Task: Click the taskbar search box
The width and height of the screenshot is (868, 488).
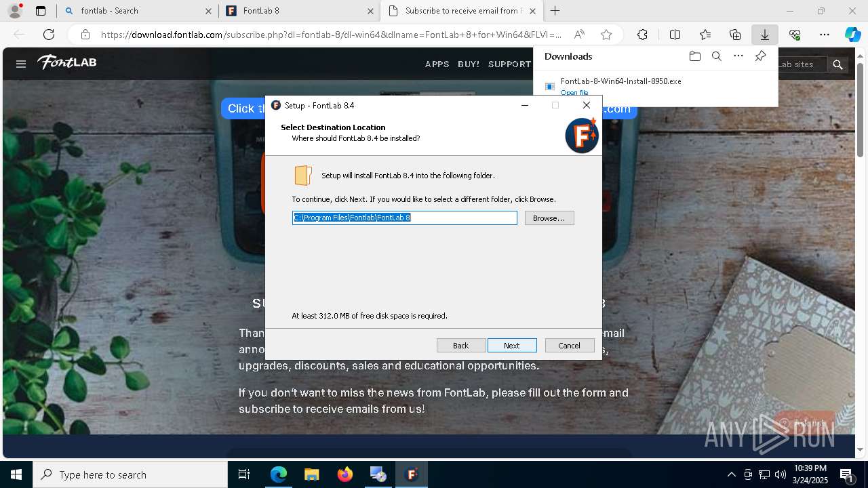Action: point(130,474)
